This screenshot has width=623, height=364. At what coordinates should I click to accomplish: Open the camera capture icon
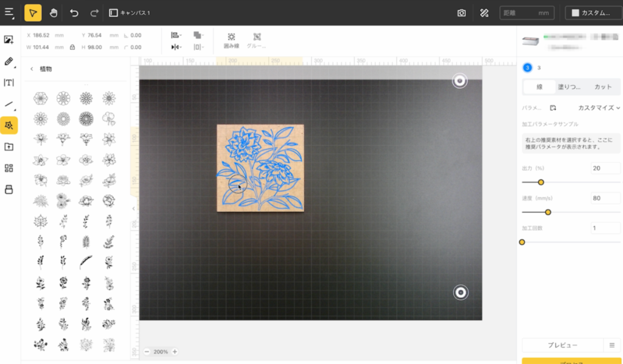(x=462, y=13)
